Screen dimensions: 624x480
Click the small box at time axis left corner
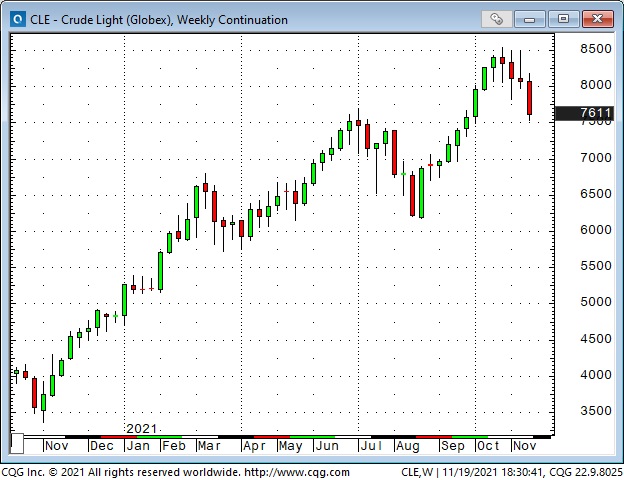click(17, 443)
